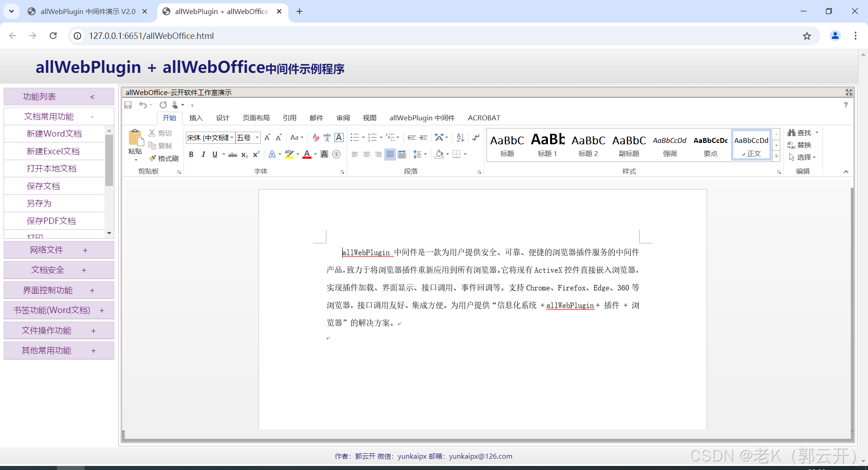
Task: Click the yellow text highlight color swatch
Action: [289, 155]
